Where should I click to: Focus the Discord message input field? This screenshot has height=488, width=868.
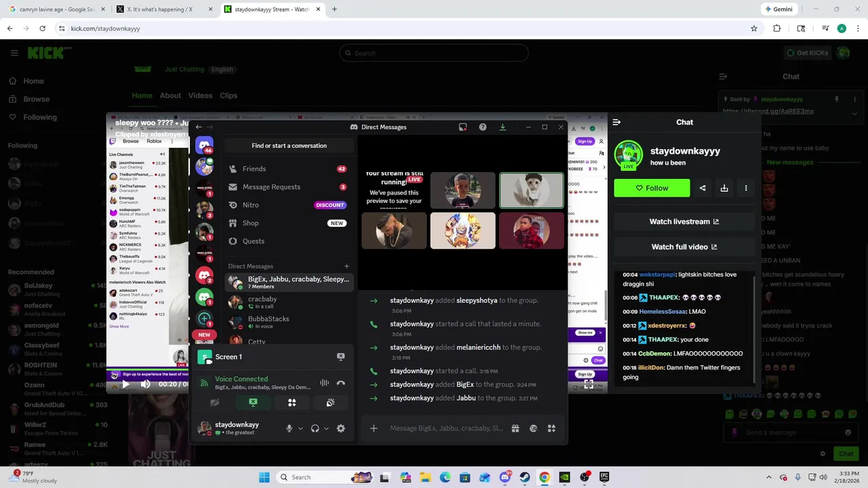click(446, 428)
